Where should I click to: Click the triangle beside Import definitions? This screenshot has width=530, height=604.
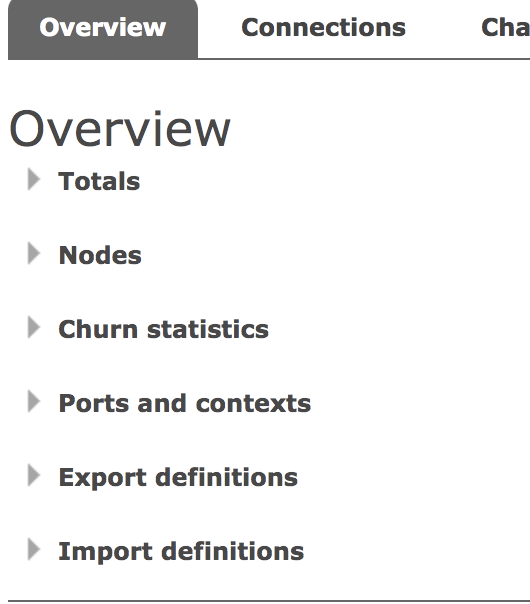point(34,549)
